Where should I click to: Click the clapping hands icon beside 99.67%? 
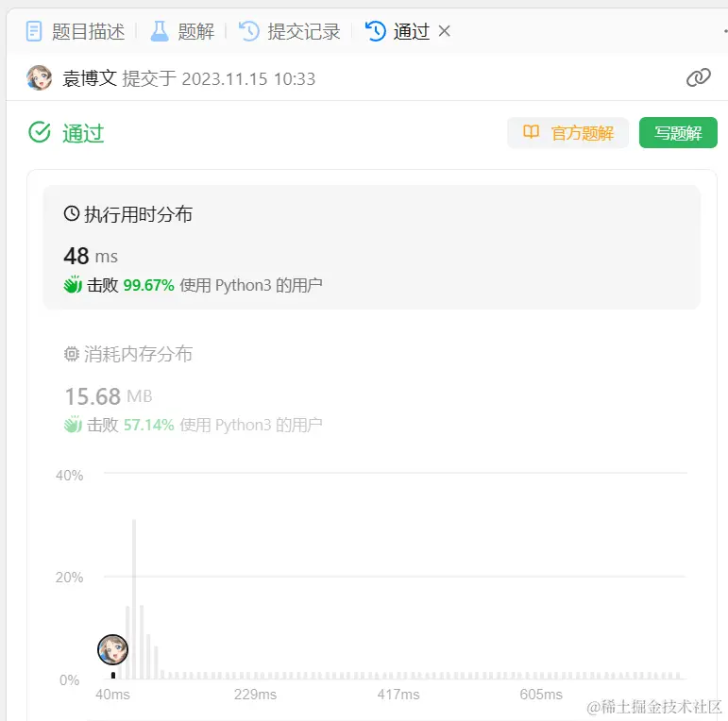(x=73, y=284)
